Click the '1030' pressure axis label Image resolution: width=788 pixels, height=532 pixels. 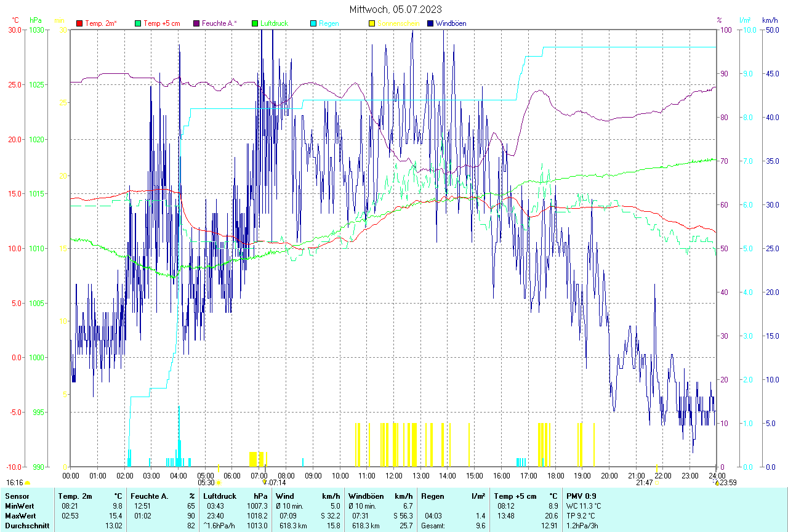36,30
